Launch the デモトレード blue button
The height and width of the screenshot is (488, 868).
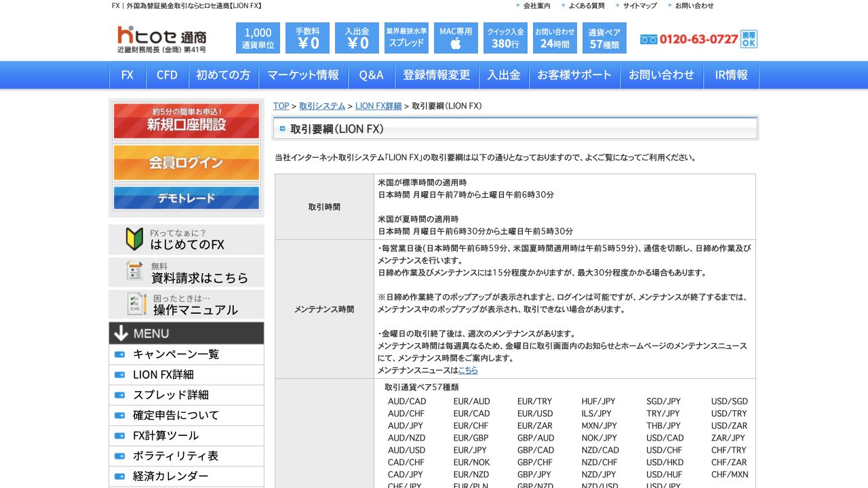[x=186, y=198]
